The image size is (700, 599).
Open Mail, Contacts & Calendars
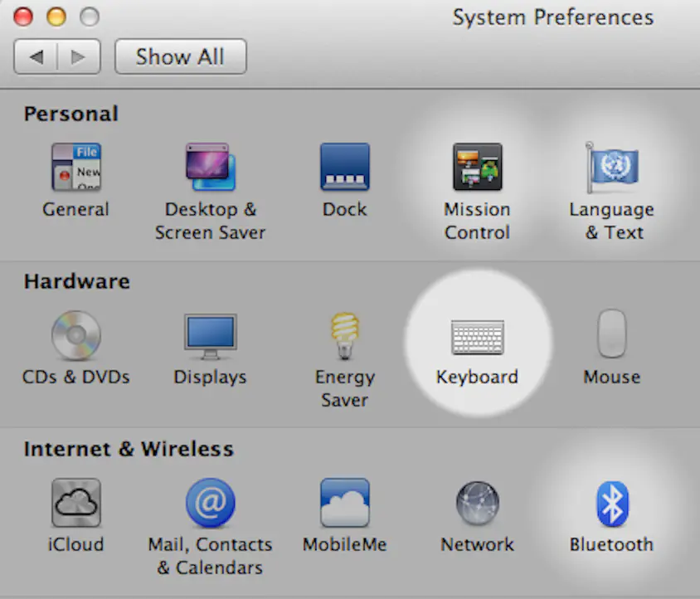pos(210,502)
